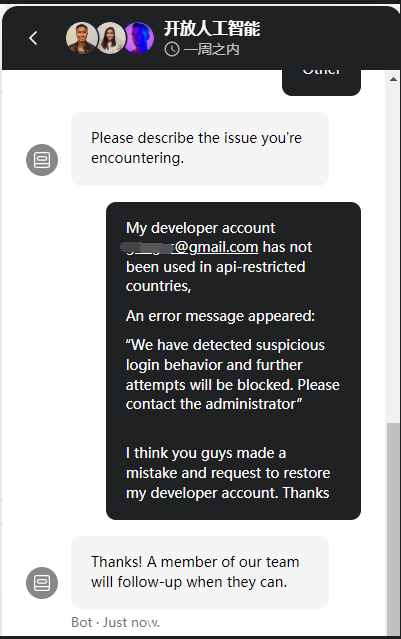Click the scrollbar up arrow
Viewport: 401px width, 639px height.
click(393, 79)
